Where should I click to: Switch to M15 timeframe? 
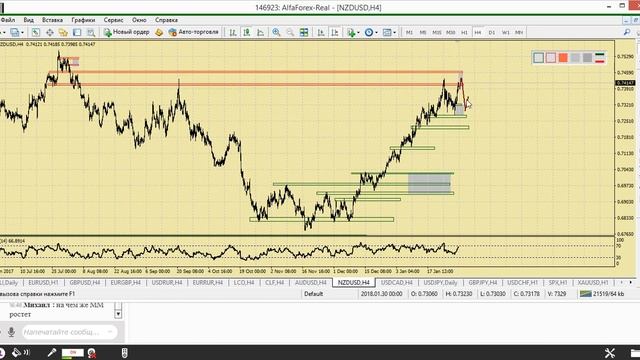click(437, 32)
